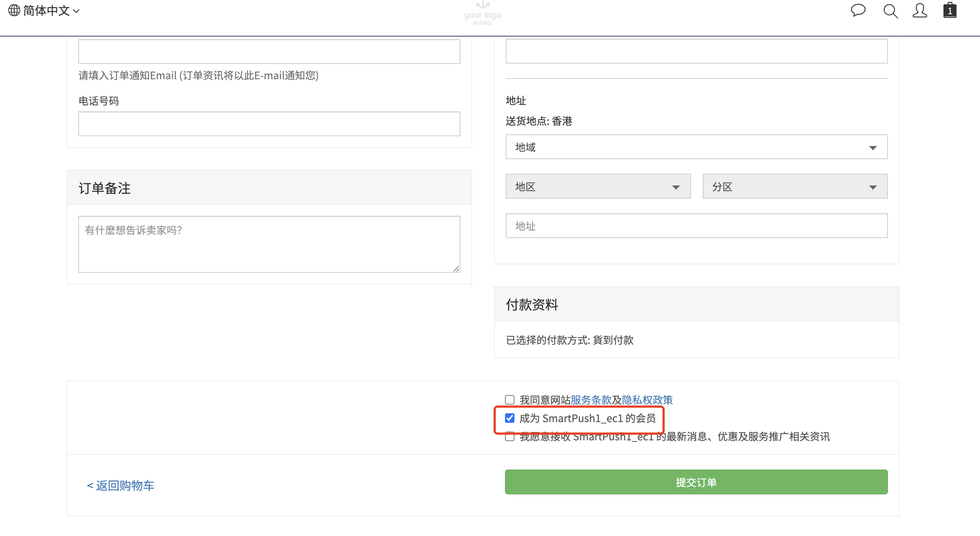Open the 分区 sub-district dropdown

click(795, 186)
